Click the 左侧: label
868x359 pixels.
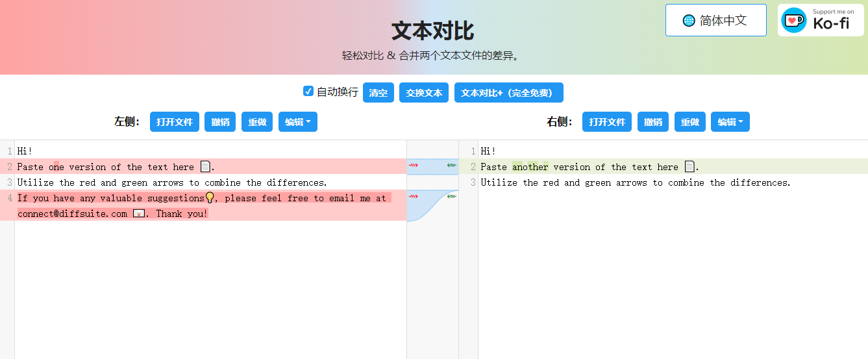(128, 121)
